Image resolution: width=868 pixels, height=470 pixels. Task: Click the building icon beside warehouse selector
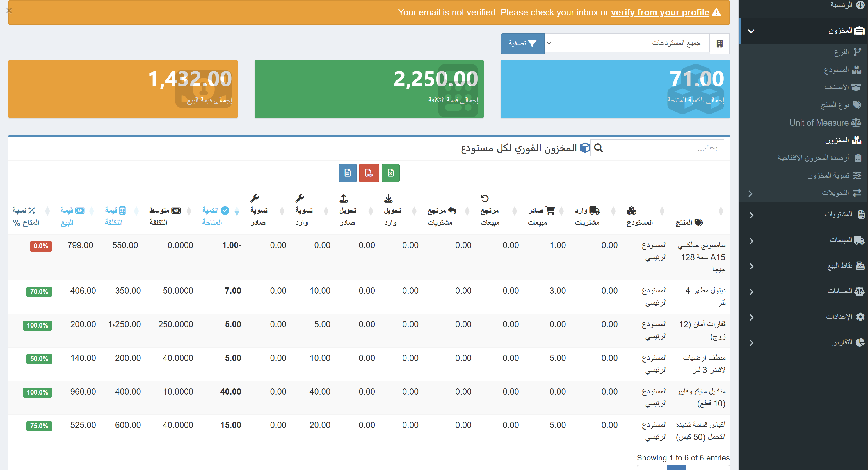coord(719,43)
